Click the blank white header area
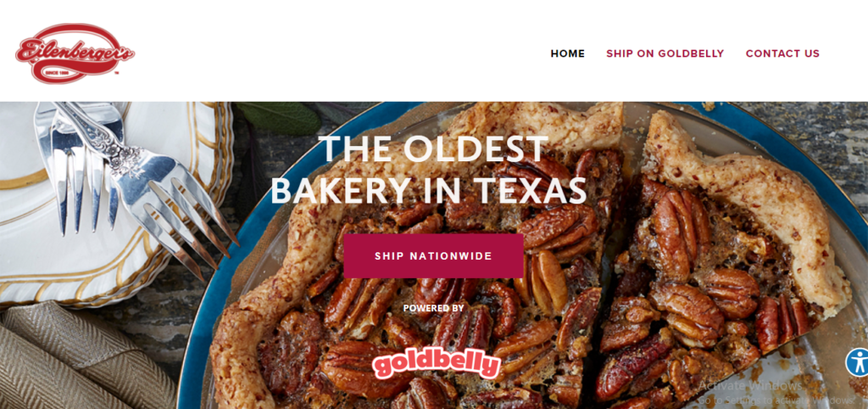This screenshot has width=868, height=409. (343, 53)
